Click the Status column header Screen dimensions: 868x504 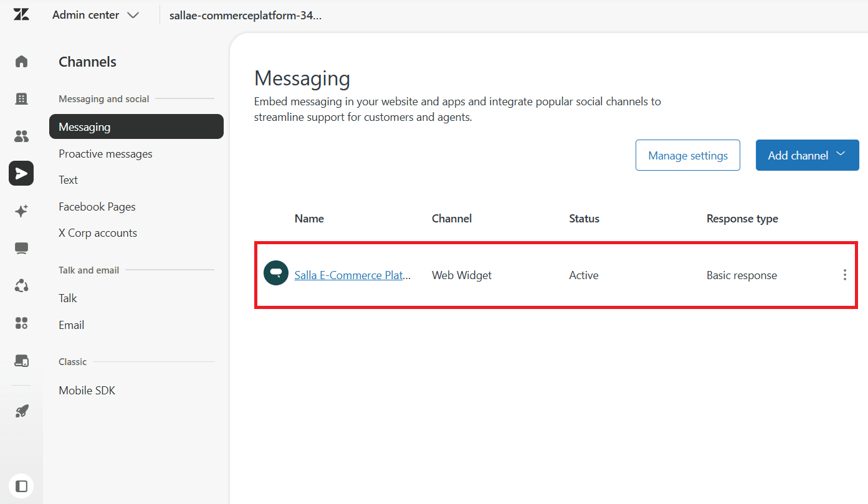[x=584, y=219]
